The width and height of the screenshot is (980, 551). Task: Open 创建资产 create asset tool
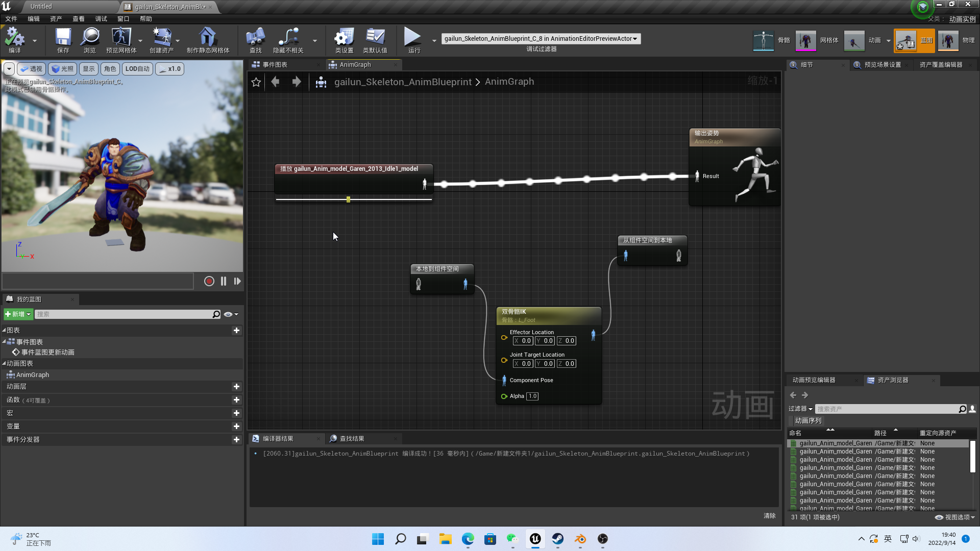click(161, 40)
